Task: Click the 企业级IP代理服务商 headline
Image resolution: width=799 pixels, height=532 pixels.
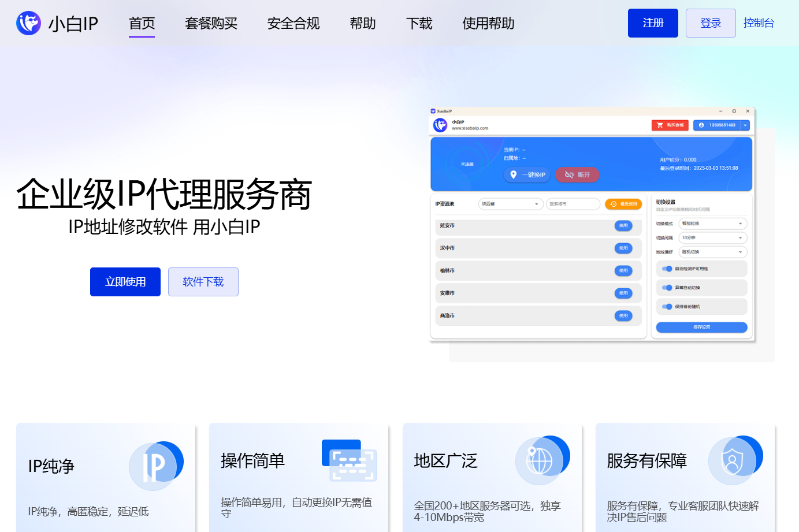Action: [164, 194]
